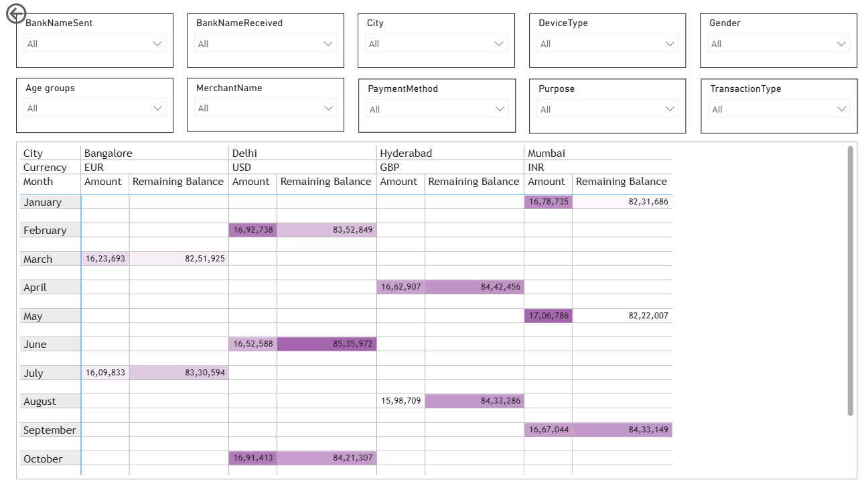Open the TransactionType slicer dropdown

click(842, 108)
